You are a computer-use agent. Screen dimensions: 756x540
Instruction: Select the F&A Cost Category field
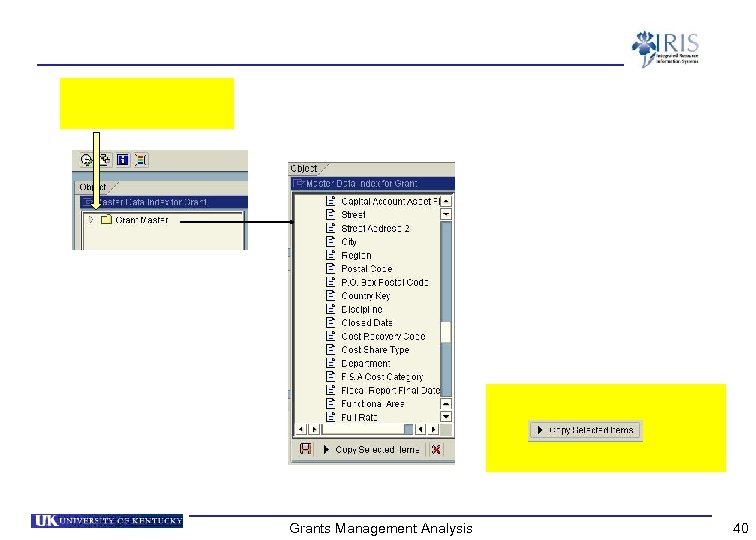click(382, 377)
